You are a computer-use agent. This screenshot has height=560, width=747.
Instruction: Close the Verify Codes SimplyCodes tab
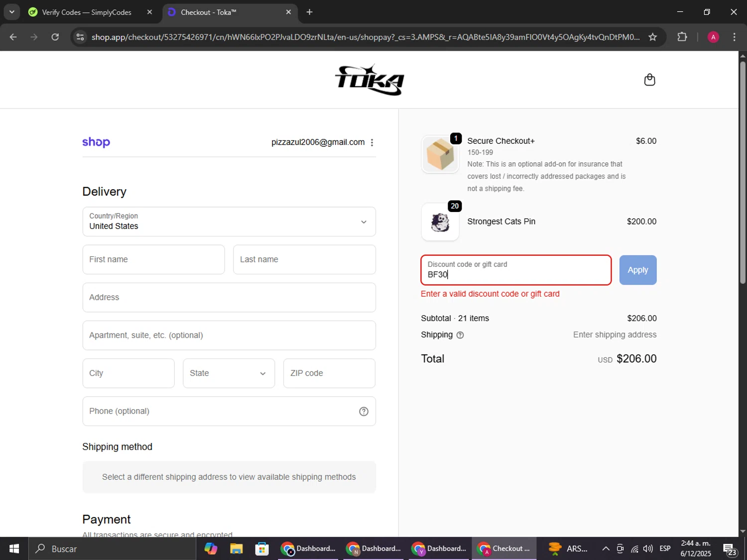(x=149, y=12)
